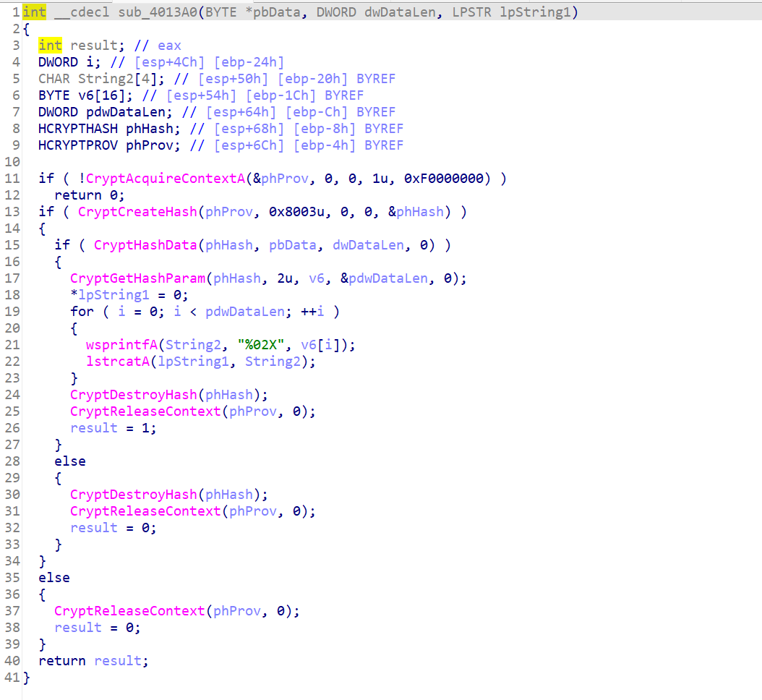
Task: Select the CryptAcquireContextA function call
Action: click(x=164, y=179)
